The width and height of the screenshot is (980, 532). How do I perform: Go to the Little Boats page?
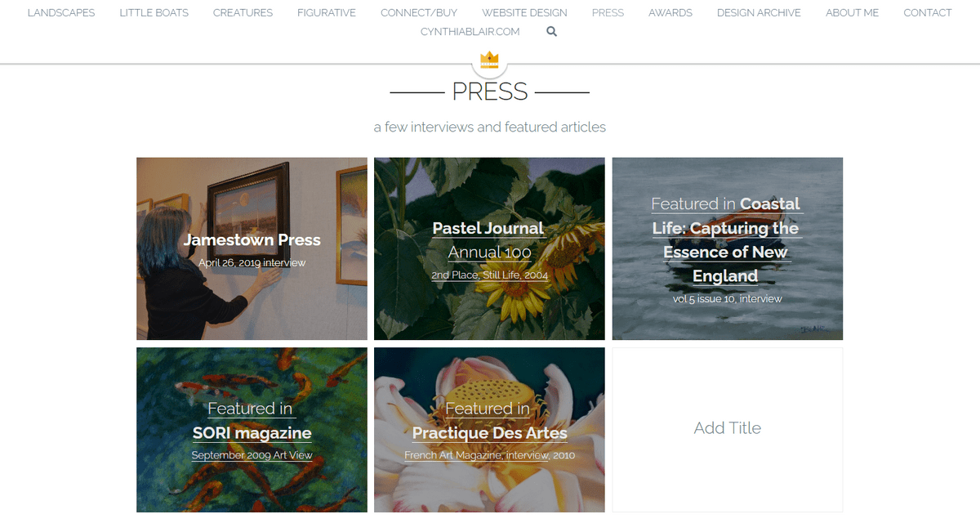[154, 12]
